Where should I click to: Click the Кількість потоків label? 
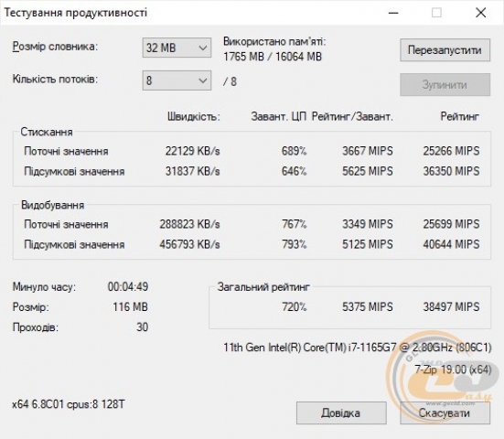click(x=55, y=79)
